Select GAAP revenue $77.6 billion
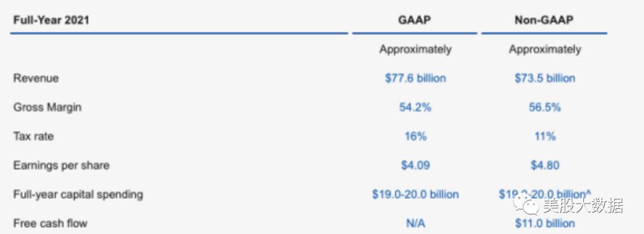The height and width of the screenshot is (234, 644). pyautogui.click(x=415, y=78)
